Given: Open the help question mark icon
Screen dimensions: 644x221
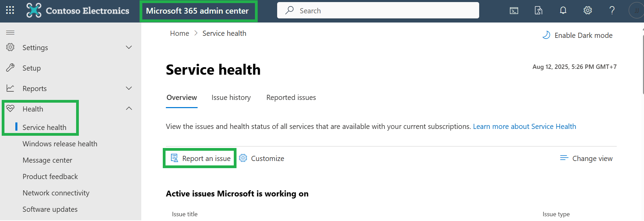Looking at the screenshot, I should (x=612, y=11).
